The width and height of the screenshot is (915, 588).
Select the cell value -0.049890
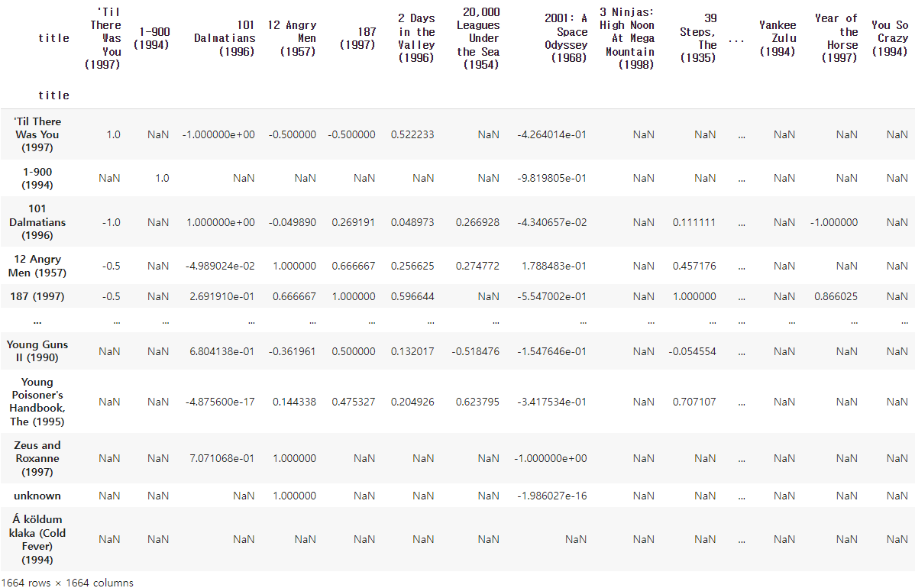[293, 222]
